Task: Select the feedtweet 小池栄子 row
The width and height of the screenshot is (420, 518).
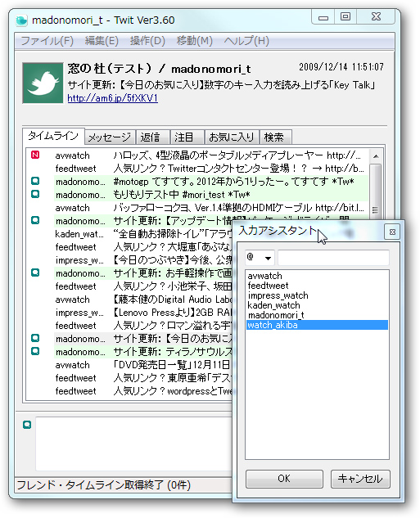Action: tap(130, 286)
